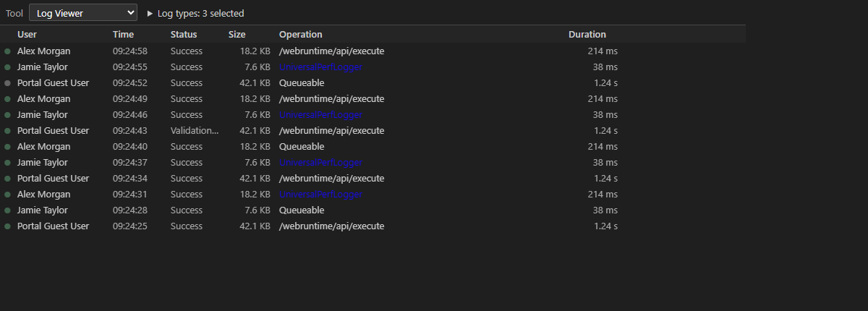868x311 pixels.
Task: Click the status dot on the 09:24:46 row
Action: pos(8,115)
